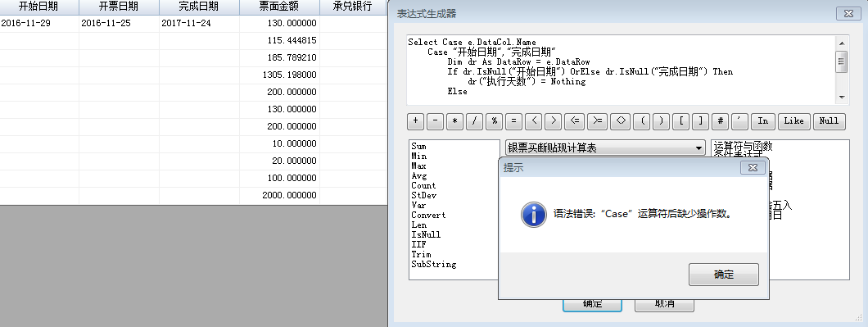Screen dimensions: 868x327
Task: Click the expression editor scroll-up arrow
Action: pyautogui.click(x=842, y=43)
